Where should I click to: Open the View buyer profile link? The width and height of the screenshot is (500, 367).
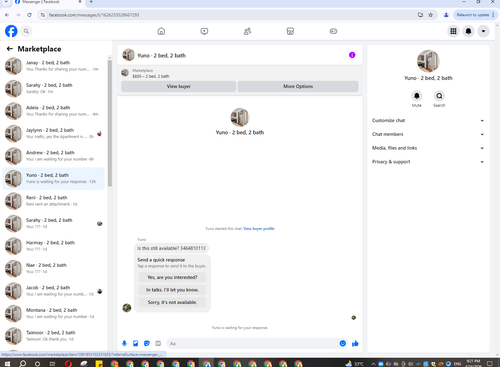pyautogui.click(x=259, y=229)
